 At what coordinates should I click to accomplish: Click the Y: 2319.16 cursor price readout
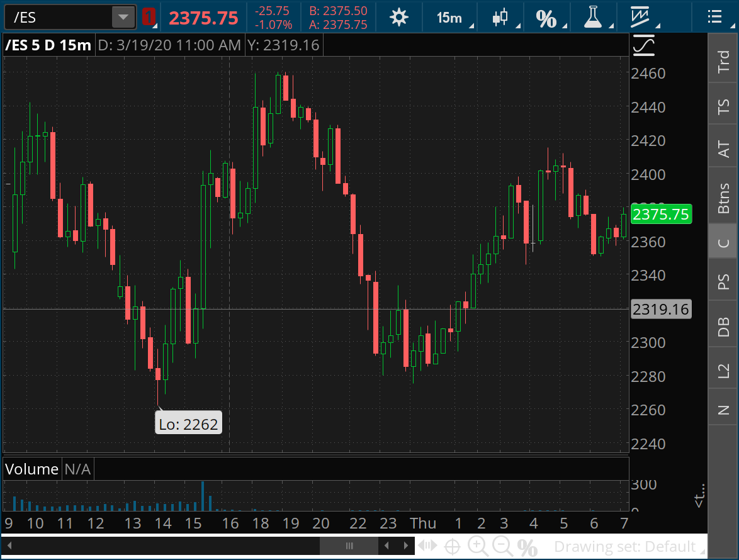point(284,45)
